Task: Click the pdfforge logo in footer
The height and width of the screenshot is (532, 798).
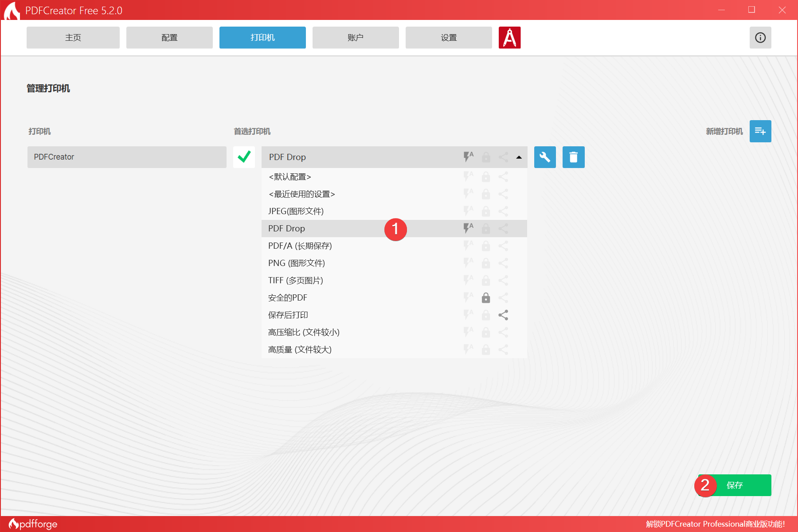Action: 33,524
